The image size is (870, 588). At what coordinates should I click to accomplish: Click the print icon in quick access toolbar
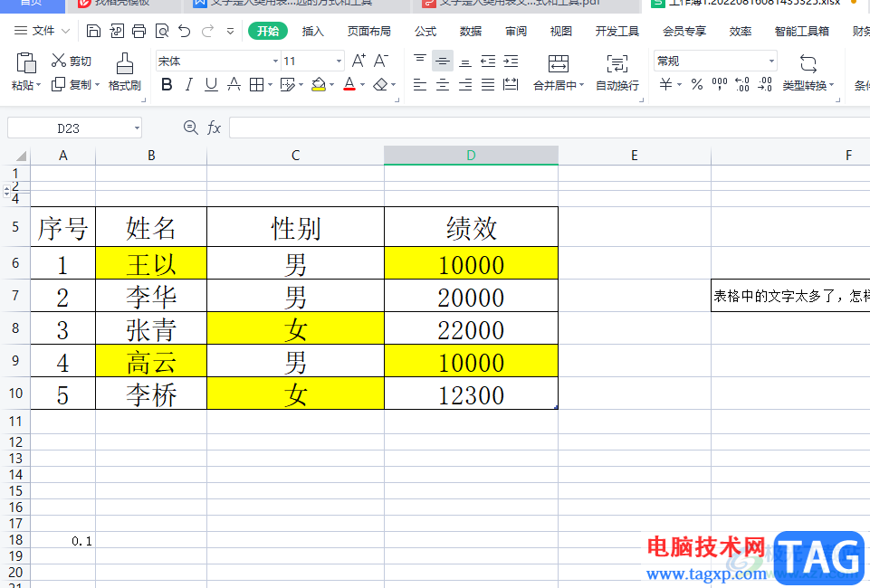click(139, 31)
